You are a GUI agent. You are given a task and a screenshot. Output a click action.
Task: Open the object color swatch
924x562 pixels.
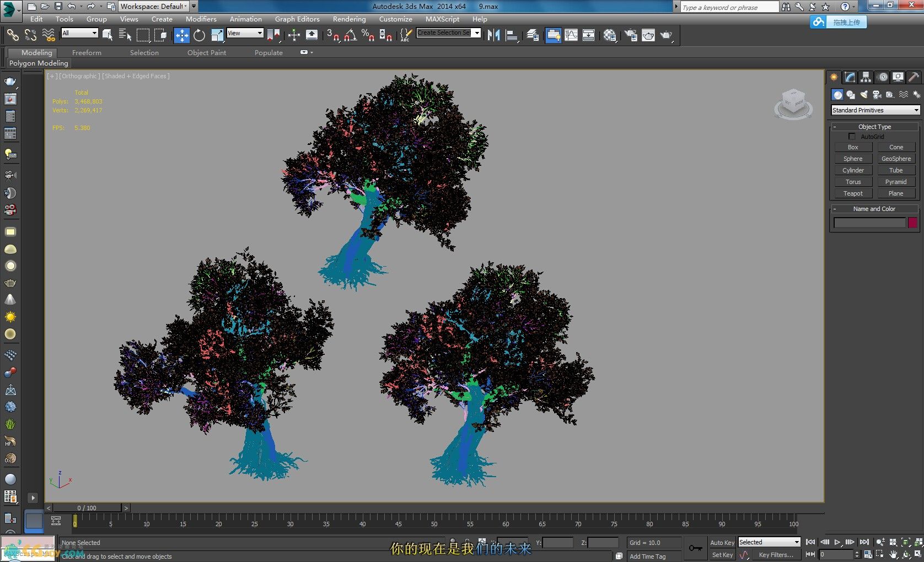[912, 223]
